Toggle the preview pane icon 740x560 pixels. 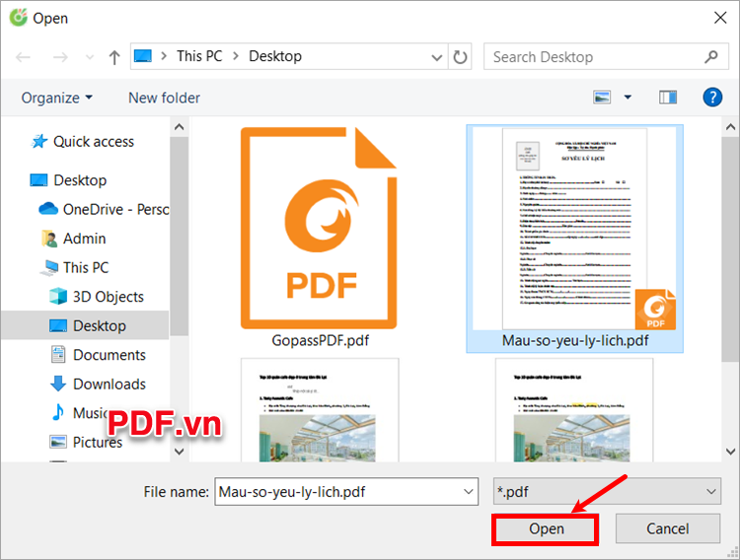pos(668,97)
